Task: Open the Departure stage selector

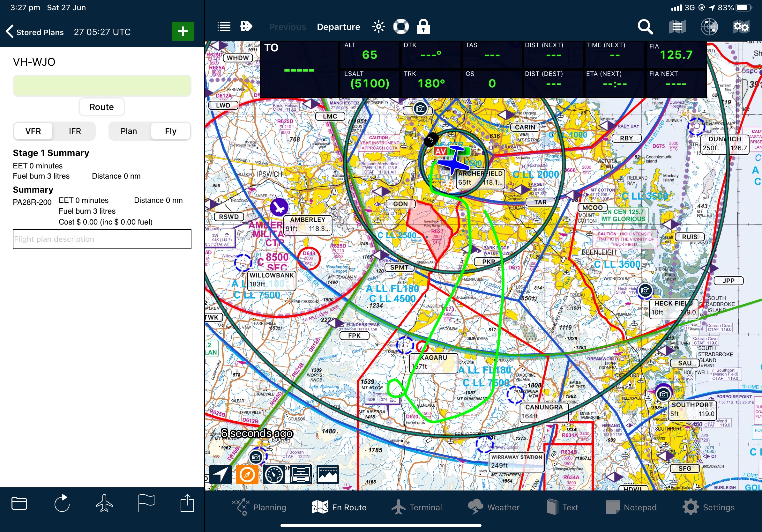Action: pos(338,27)
